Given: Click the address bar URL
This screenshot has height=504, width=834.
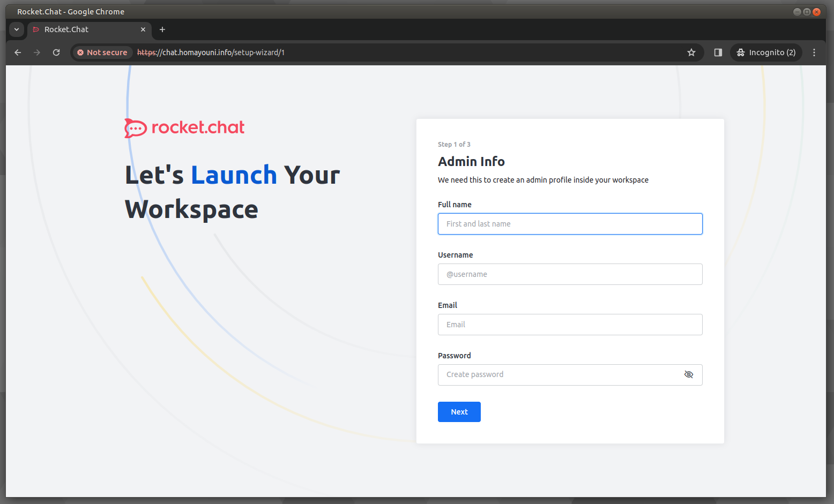Looking at the screenshot, I should (x=211, y=52).
